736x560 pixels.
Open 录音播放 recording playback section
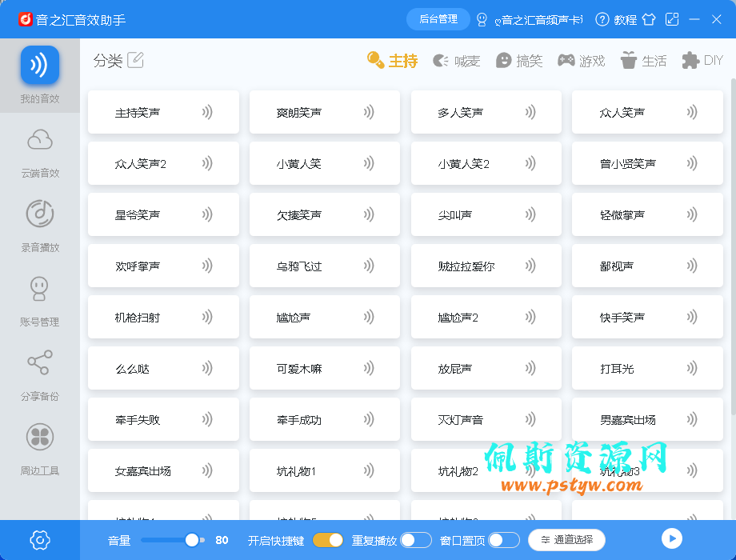(x=40, y=226)
